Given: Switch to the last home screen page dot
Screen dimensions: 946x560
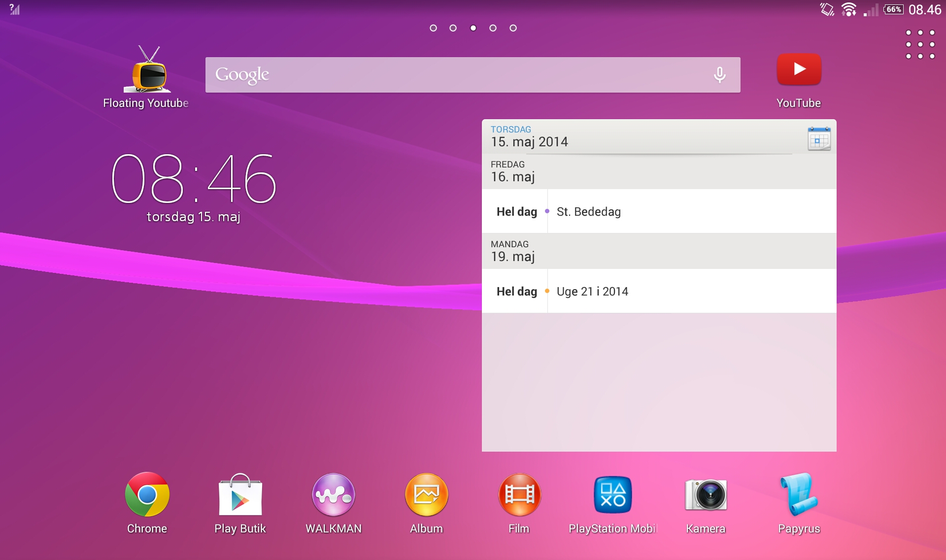Looking at the screenshot, I should 513,28.
